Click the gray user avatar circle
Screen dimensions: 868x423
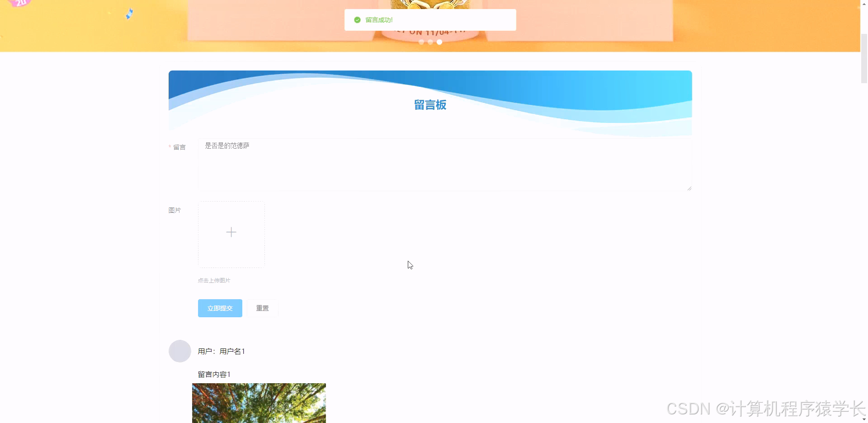pos(179,351)
